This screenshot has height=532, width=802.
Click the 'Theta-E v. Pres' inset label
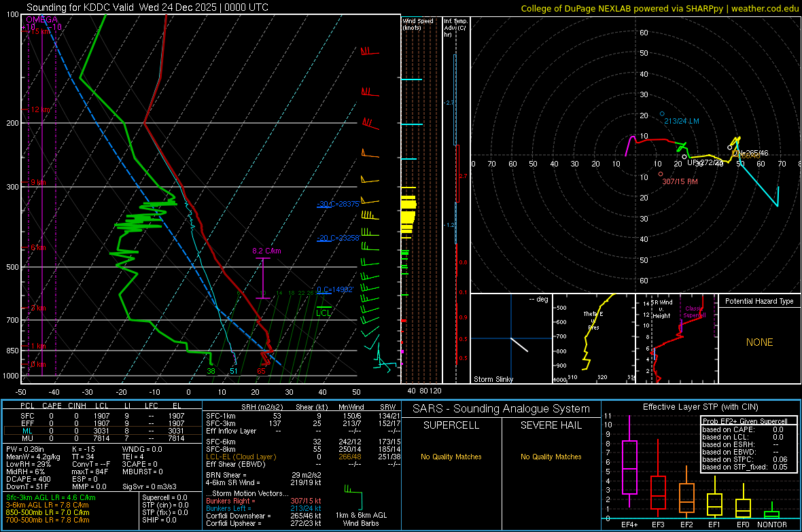click(593, 320)
